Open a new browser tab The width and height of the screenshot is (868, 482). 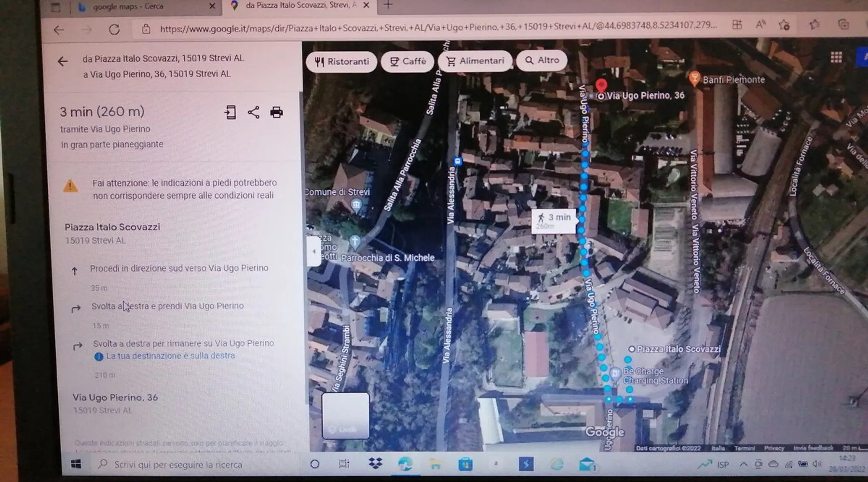[388, 5]
